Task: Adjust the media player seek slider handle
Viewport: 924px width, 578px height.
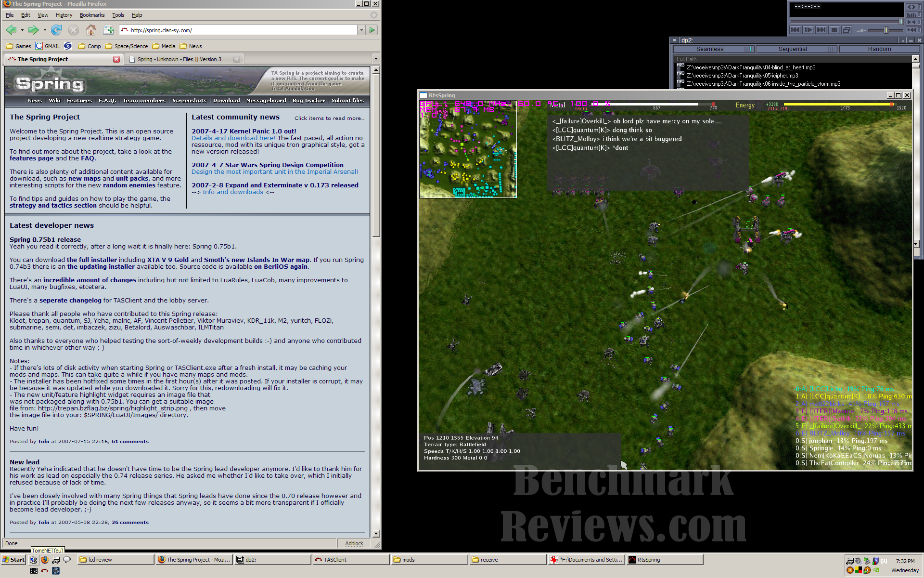Action: pyautogui.click(x=901, y=21)
